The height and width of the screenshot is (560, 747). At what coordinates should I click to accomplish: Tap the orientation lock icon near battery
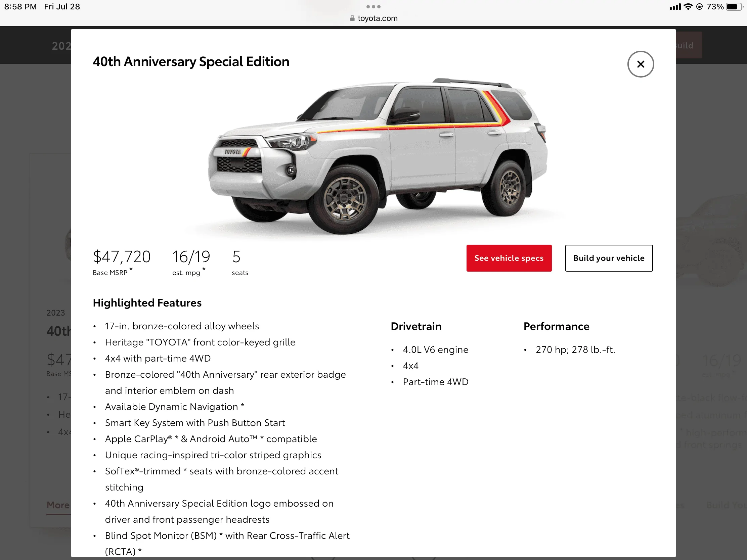click(700, 6)
